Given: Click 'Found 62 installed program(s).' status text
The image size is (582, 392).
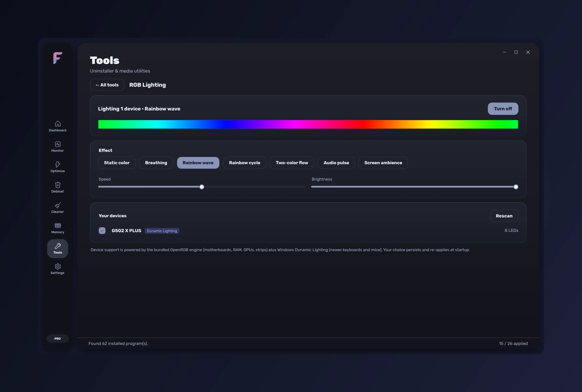Looking at the screenshot, I should point(118,344).
